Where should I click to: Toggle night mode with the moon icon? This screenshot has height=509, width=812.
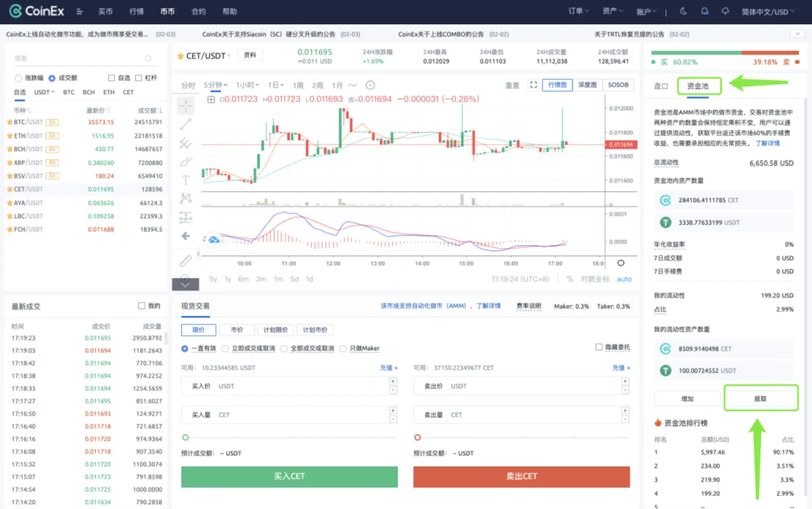point(683,11)
